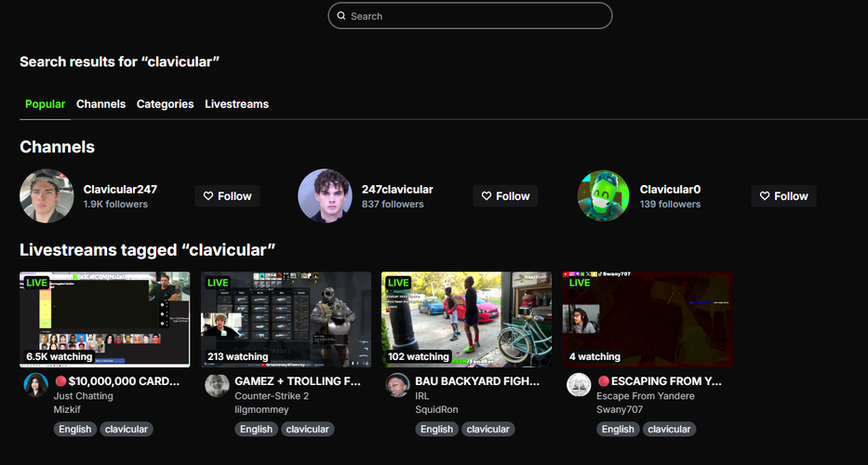Follow the 247clavicular channel

pos(505,196)
